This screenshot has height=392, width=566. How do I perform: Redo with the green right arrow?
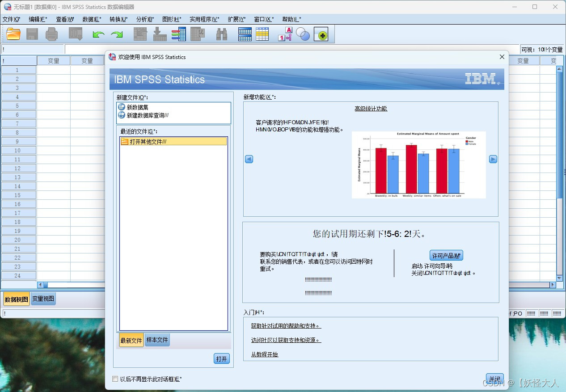tap(117, 34)
